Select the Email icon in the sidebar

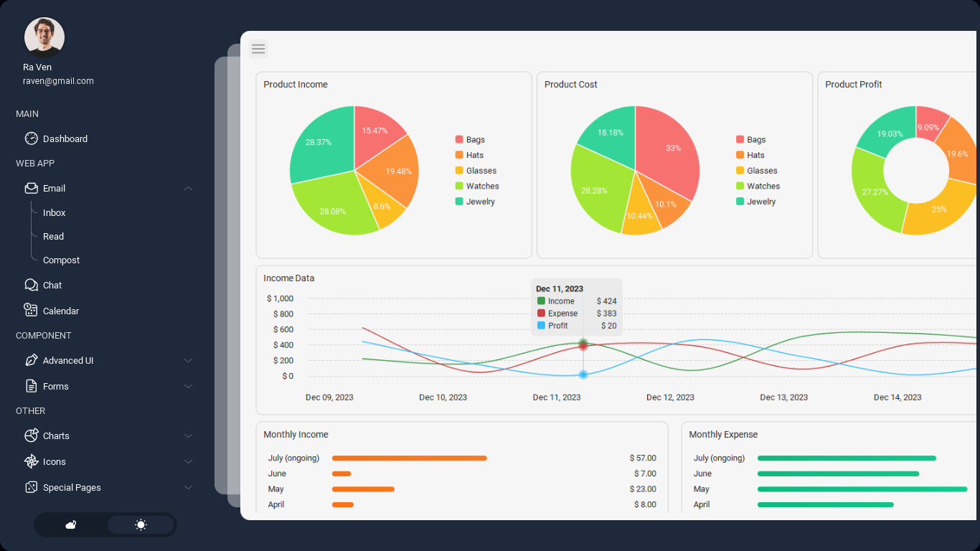pyautogui.click(x=32, y=188)
